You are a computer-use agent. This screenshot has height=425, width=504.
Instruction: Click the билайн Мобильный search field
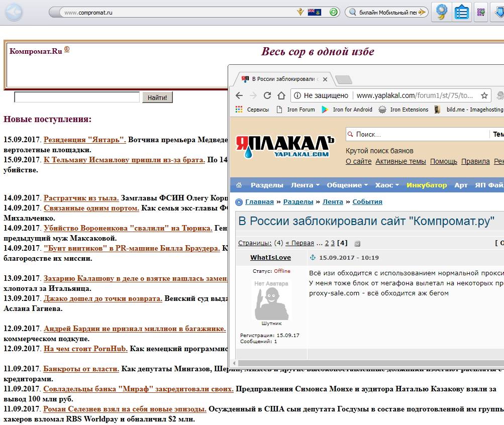[x=387, y=13]
